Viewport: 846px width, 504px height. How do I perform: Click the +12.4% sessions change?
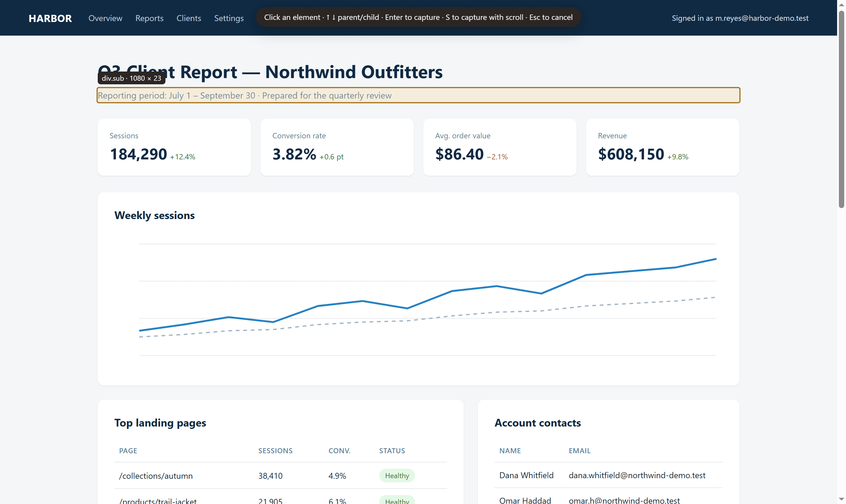[x=182, y=156]
